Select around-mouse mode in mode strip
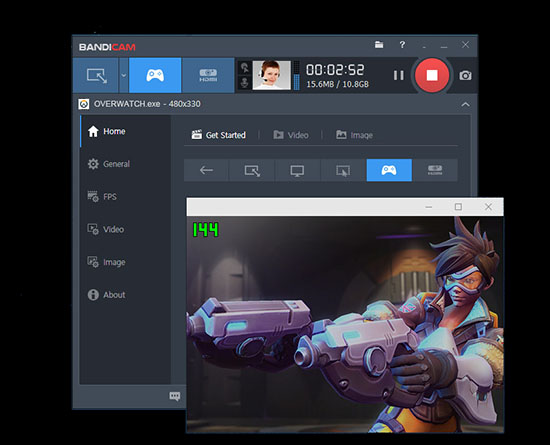 (343, 170)
